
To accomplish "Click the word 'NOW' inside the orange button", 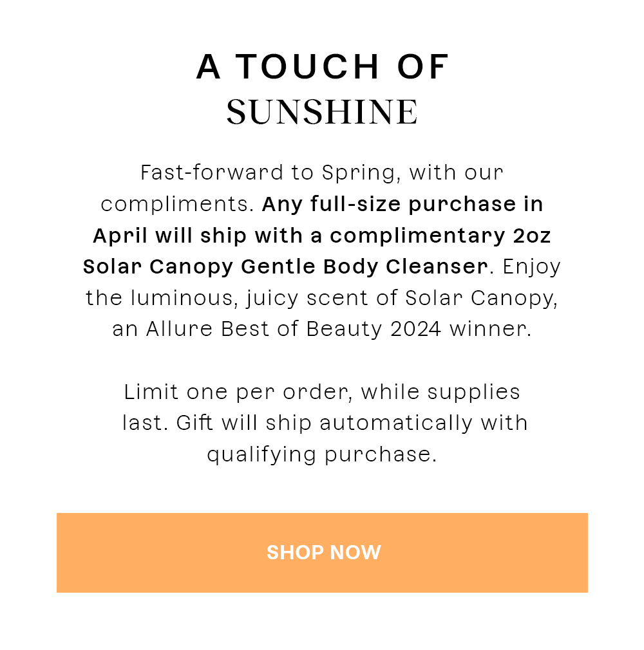I will pyautogui.click(x=355, y=553).
